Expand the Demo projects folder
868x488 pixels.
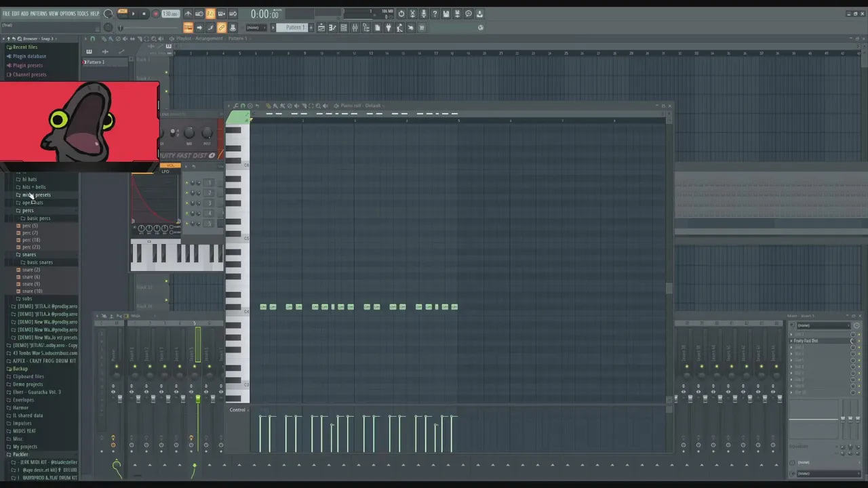(x=28, y=384)
